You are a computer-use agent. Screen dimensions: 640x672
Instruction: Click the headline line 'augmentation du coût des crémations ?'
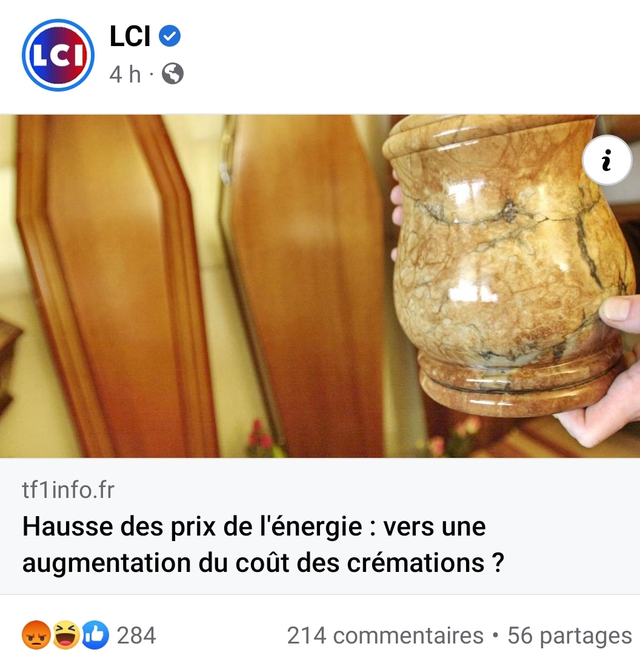click(x=263, y=563)
